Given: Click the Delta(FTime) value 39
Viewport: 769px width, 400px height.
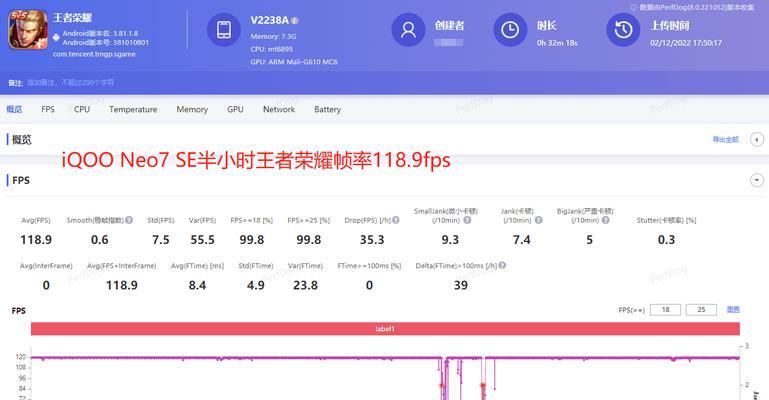Looking at the screenshot, I should [x=461, y=285].
